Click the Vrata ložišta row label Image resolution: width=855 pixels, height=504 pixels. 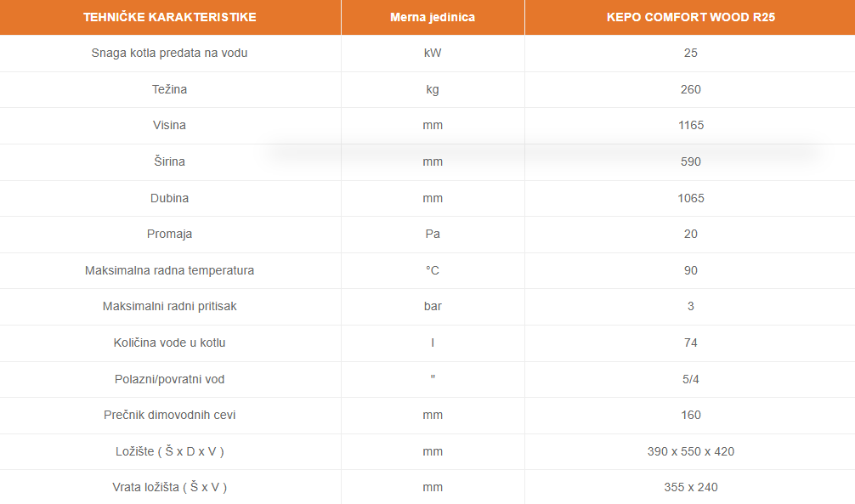point(170,488)
